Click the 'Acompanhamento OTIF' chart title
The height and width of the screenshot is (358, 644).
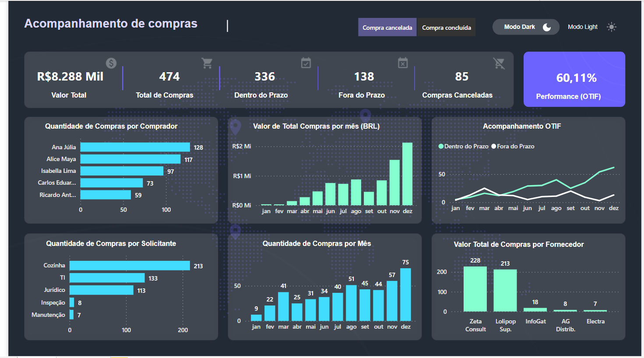click(522, 126)
